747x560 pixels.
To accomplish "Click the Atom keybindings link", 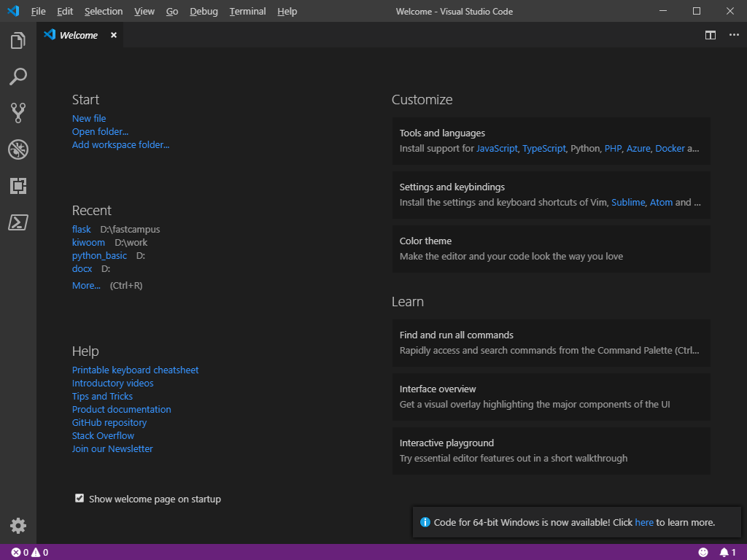I will (x=661, y=203).
